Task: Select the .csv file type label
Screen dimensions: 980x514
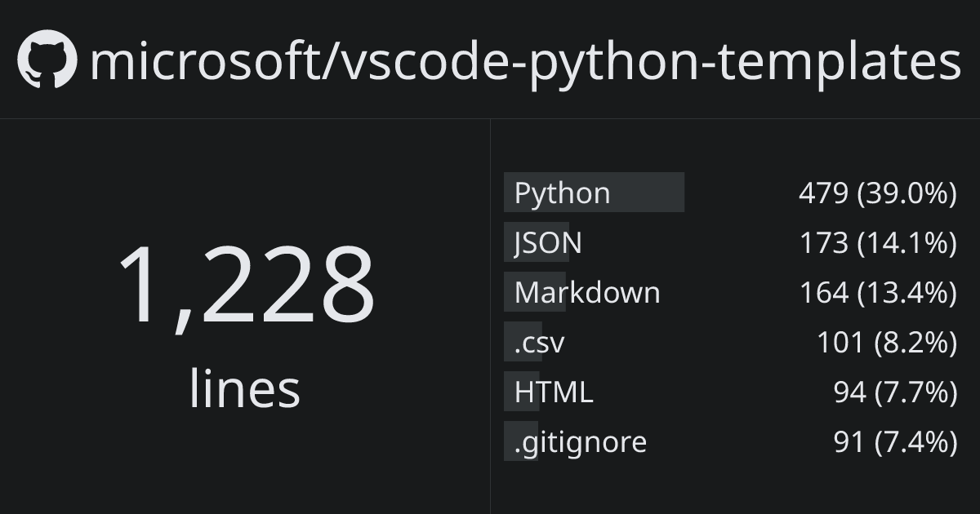Action: [x=539, y=343]
